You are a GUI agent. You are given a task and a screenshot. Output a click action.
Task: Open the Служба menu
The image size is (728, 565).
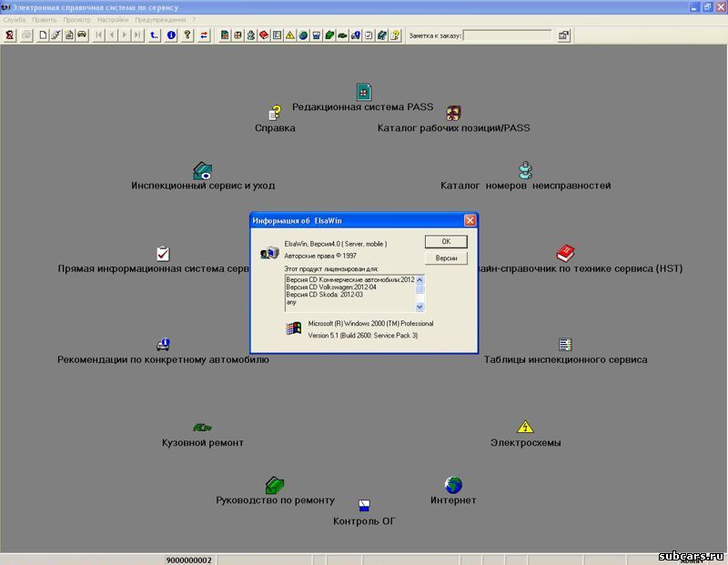click(15, 20)
